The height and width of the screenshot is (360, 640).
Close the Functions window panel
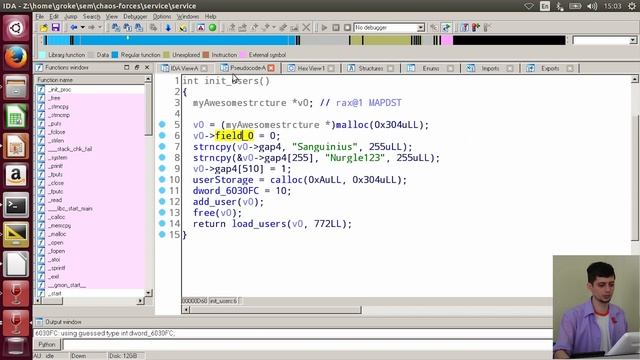(x=147, y=67)
